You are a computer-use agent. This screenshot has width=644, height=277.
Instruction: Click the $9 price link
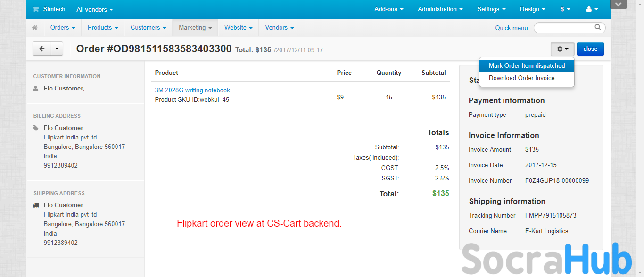(340, 98)
